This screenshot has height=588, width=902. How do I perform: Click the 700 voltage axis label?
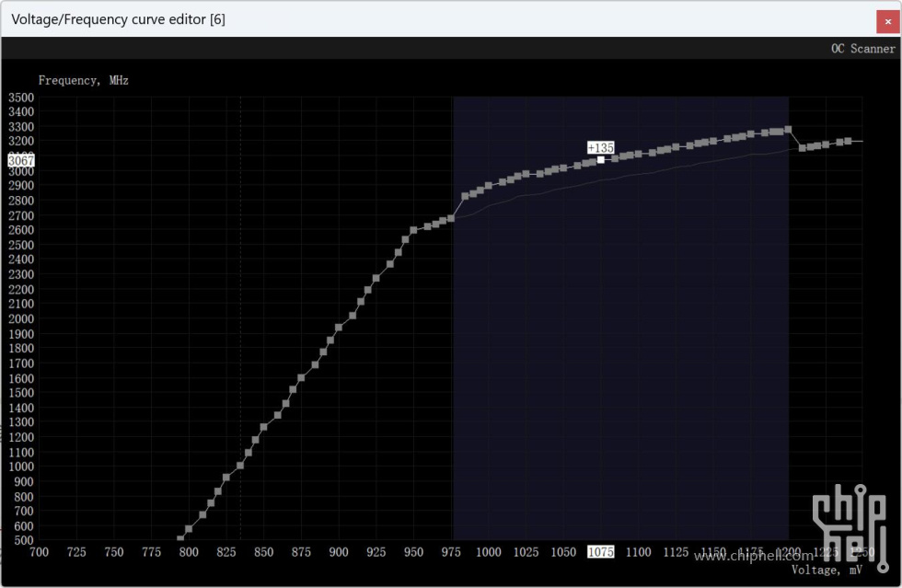pyautogui.click(x=39, y=552)
